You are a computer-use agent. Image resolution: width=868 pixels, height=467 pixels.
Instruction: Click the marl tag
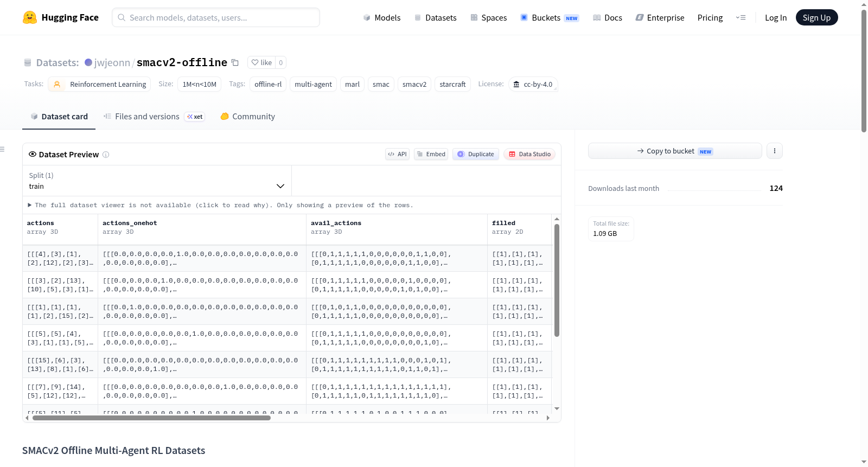(x=353, y=84)
